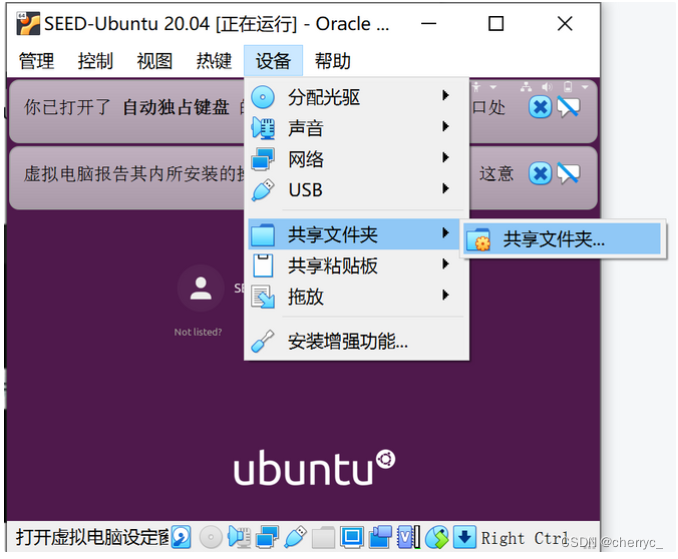Select the user avatar on login screen
Screen dimensions: 678x559
tap(201, 288)
